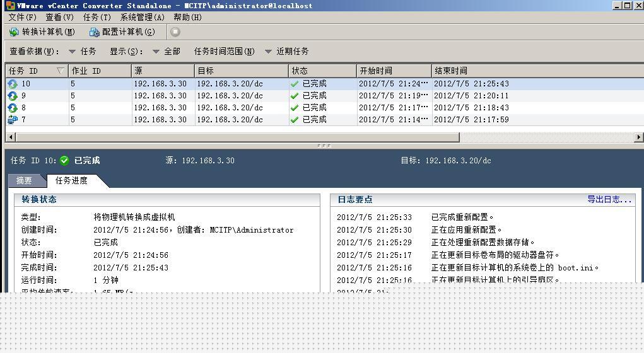Open the 文件(F) menu
This screenshot has height=353, width=644.
[22, 17]
